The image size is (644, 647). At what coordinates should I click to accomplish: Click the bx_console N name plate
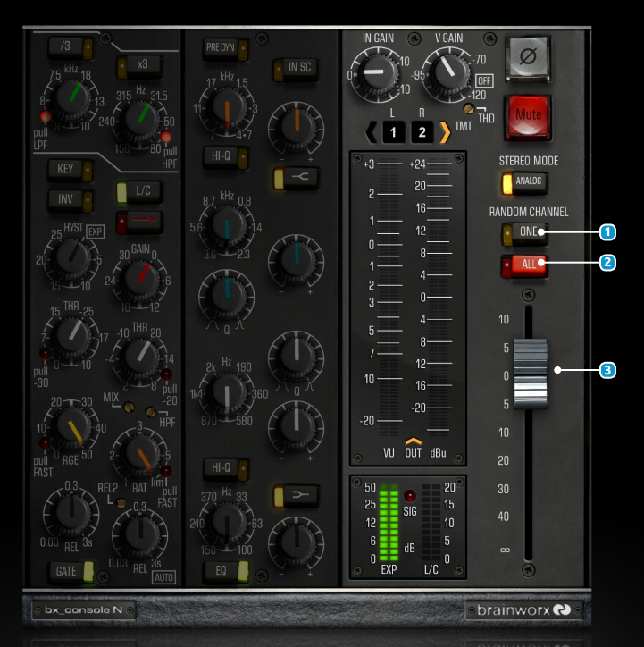click(84, 610)
